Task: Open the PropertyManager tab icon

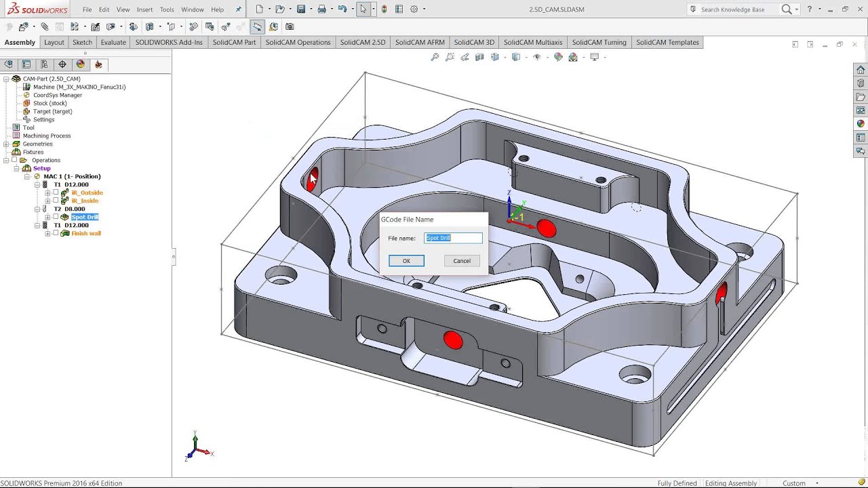Action: 26,64
